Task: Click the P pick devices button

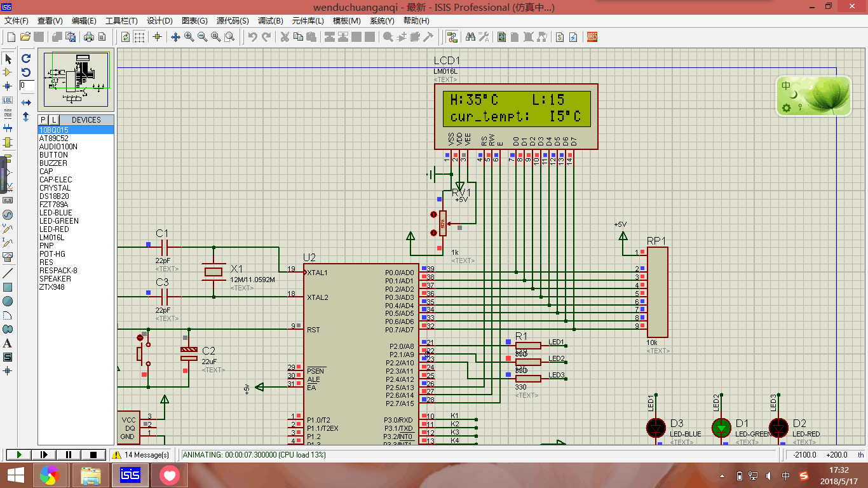Action: [x=43, y=119]
